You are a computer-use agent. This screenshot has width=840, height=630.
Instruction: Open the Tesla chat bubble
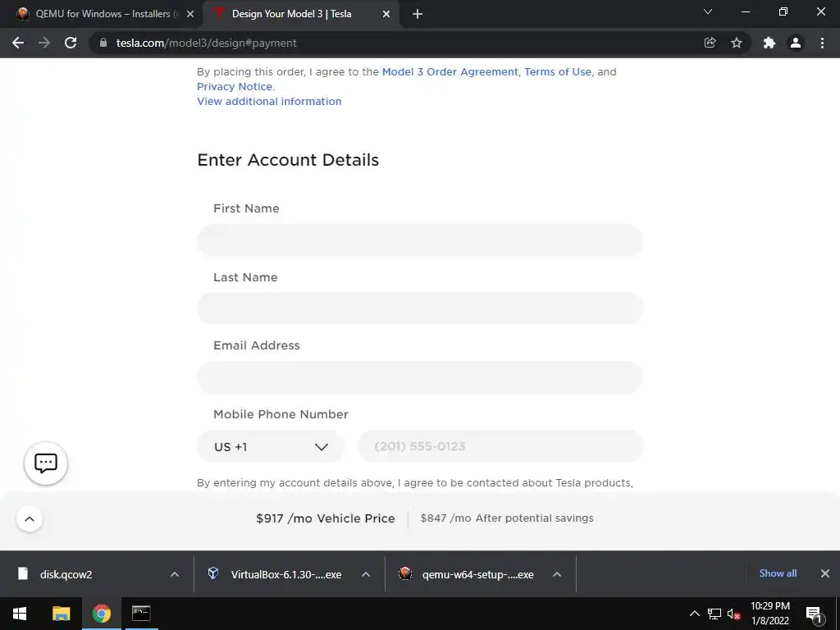point(46,463)
